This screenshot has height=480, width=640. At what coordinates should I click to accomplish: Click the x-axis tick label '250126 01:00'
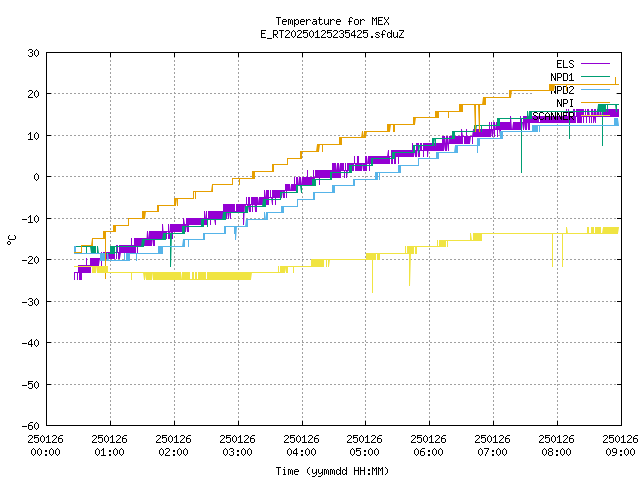coord(109,445)
